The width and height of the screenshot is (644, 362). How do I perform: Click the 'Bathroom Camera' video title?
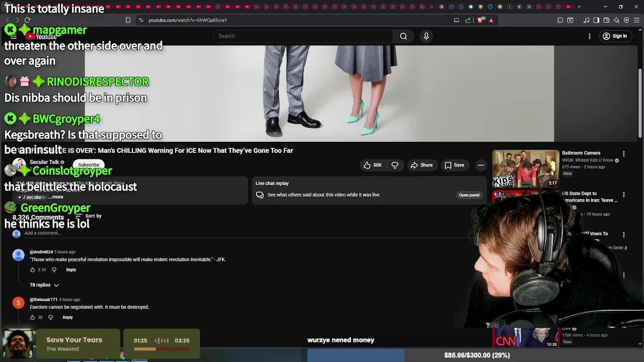pyautogui.click(x=581, y=153)
